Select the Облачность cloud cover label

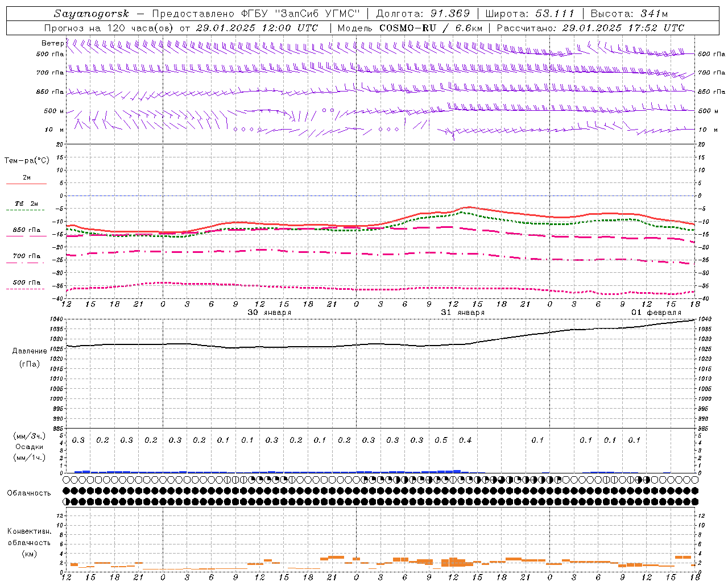pyautogui.click(x=29, y=493)
